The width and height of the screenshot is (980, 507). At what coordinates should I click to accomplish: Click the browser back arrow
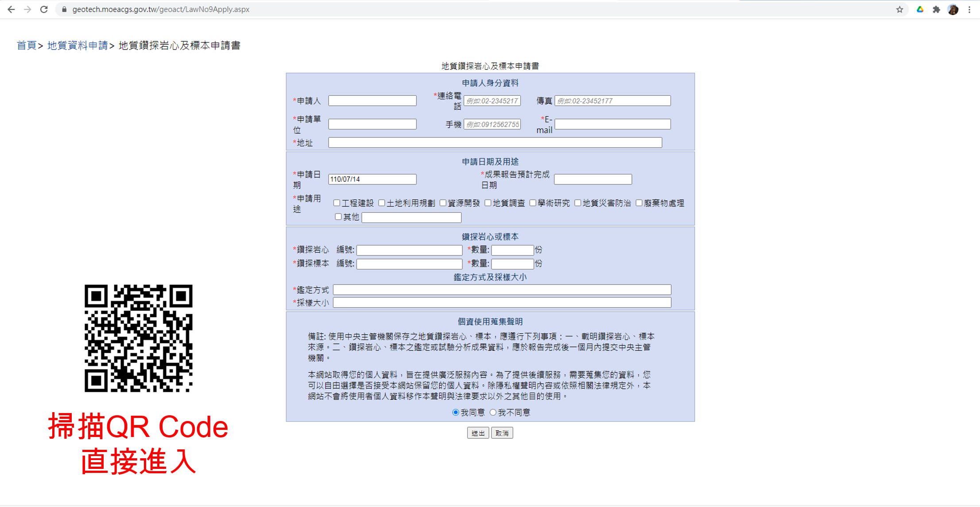(x=11, y=9)
